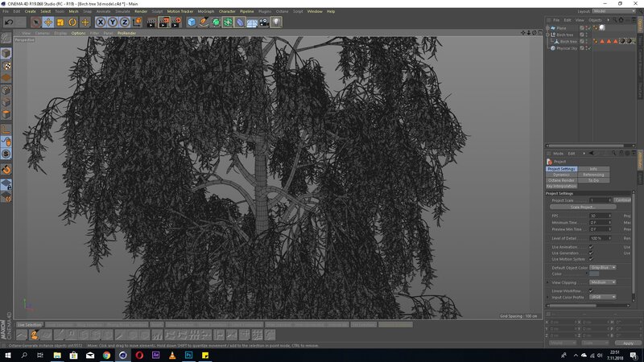
Task: Open the MoGraph menu
Action: pyautogui.click(x=204, y=11)
